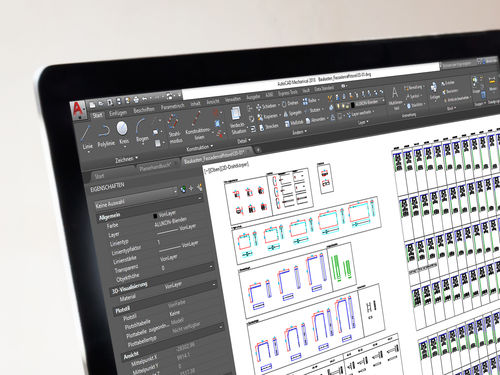
Task: Select the Bogen arc tool
Action: (x=141, y=131)
